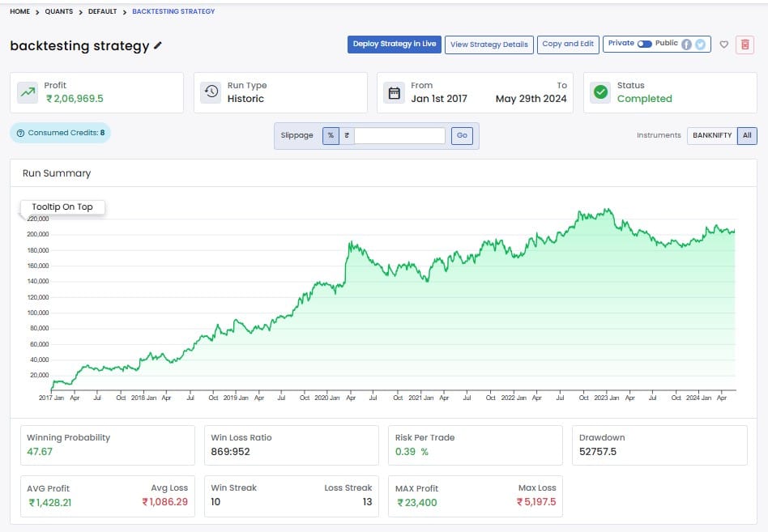Click the Run Type history clock icon

[210, 91]
